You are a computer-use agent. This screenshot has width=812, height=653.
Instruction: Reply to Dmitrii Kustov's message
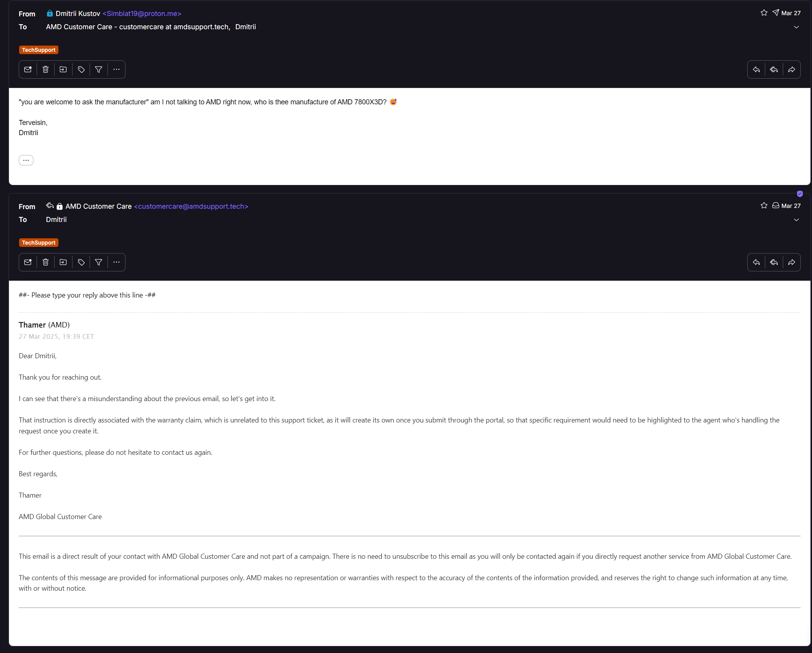[x=756, y=70]
